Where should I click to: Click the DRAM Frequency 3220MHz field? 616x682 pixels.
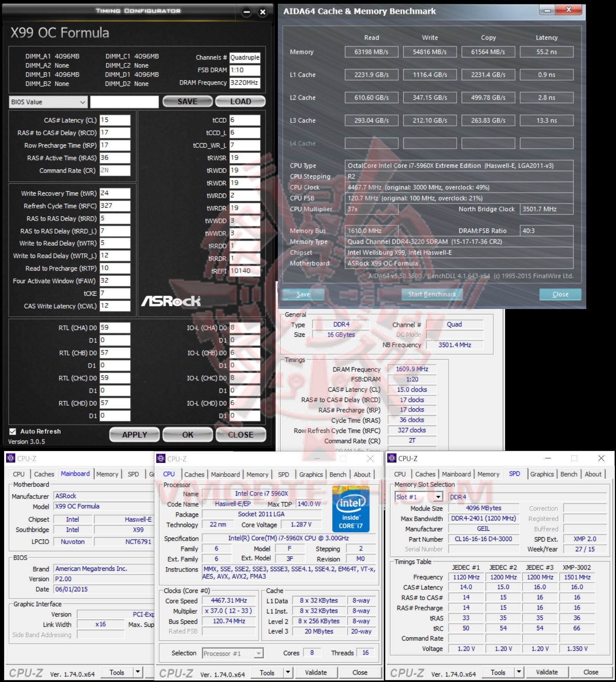(245, 83)
